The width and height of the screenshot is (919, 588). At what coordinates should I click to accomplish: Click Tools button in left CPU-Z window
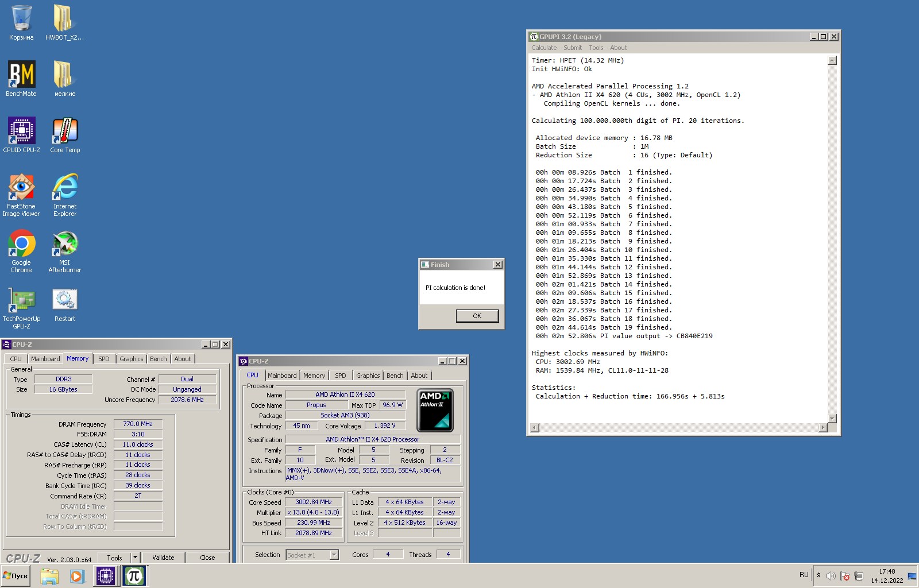(x=114, y=558)
